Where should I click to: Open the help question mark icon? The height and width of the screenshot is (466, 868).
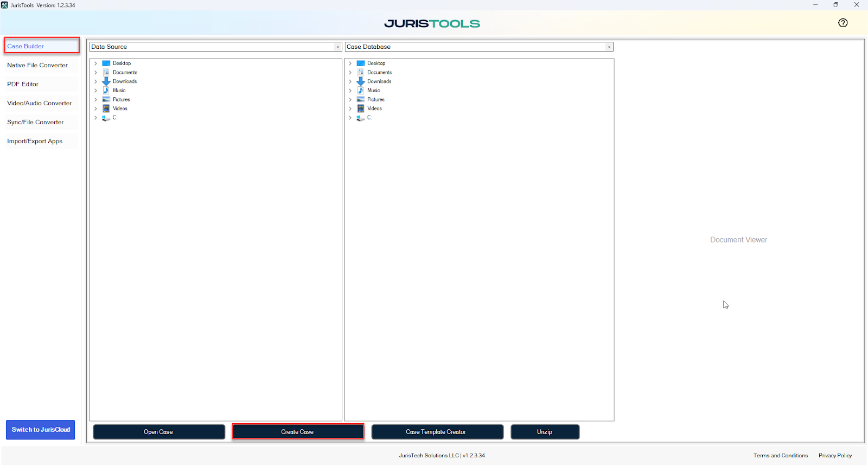[x=843, y=23]
